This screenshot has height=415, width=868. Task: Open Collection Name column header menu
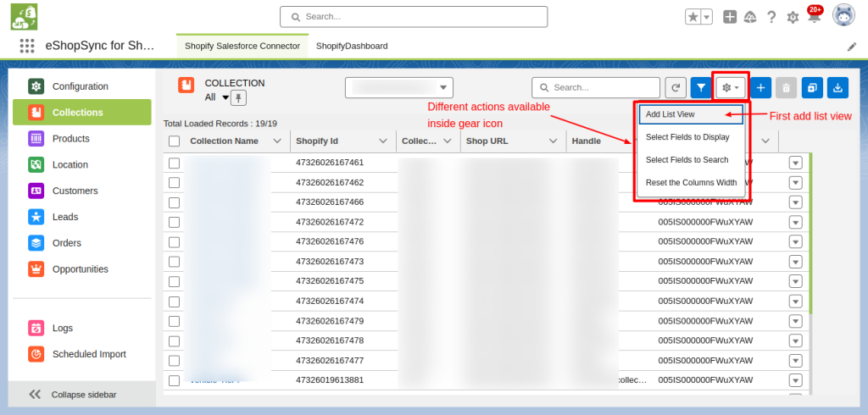pos(278,141)
